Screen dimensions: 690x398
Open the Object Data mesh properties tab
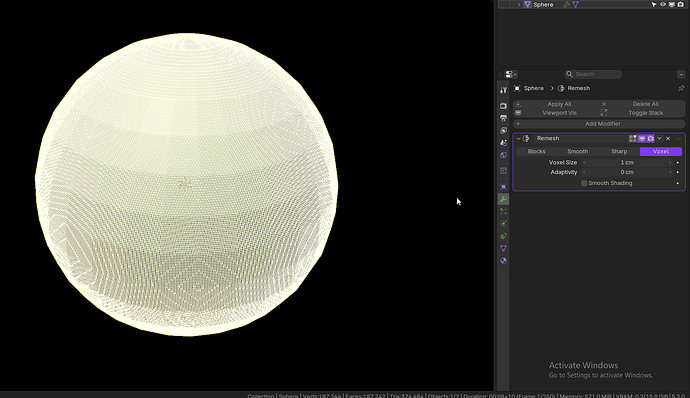[x=503, y=248]
